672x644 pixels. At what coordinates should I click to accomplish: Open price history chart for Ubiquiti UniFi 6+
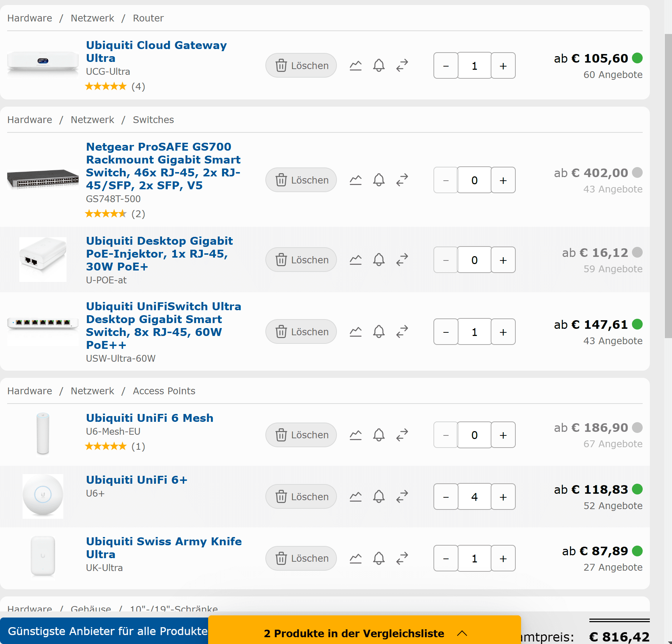(x=355, y=497)
